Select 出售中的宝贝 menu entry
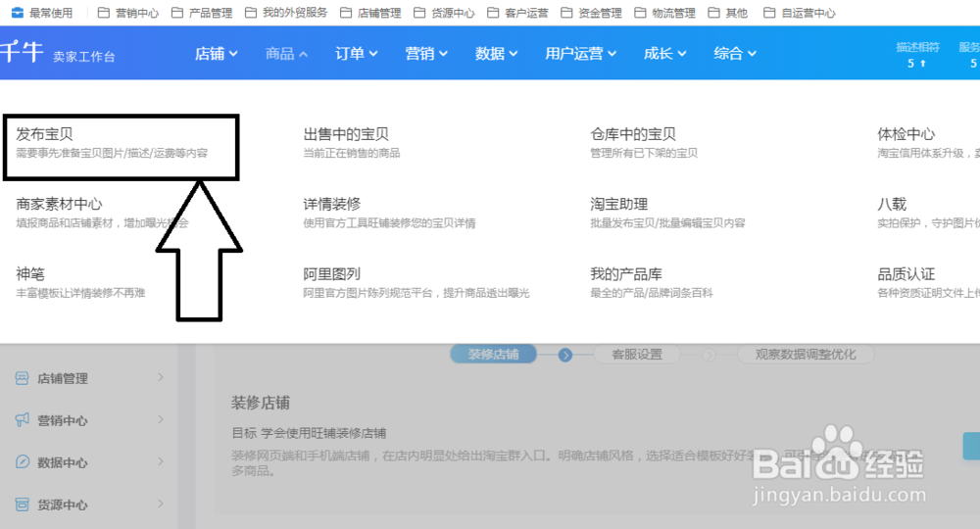 (x=346, y=134)
